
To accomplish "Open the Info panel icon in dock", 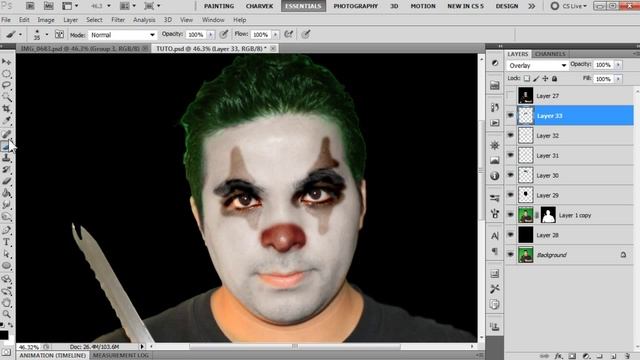I will click(x=495, y=176).
